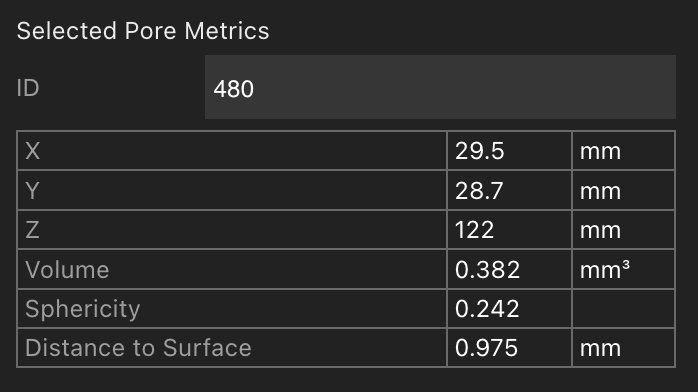Click the Selected Pore Metrics heading
This screenshot has height=392, width=698.
[143, 31]
